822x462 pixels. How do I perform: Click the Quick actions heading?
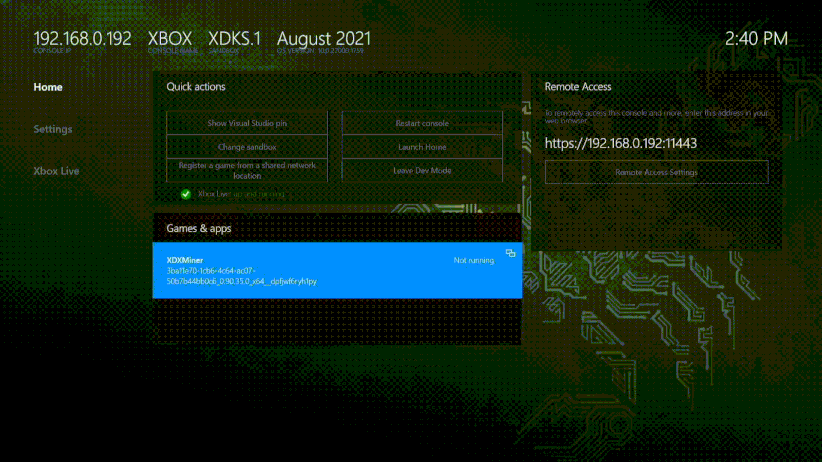(x=196, y=87)
